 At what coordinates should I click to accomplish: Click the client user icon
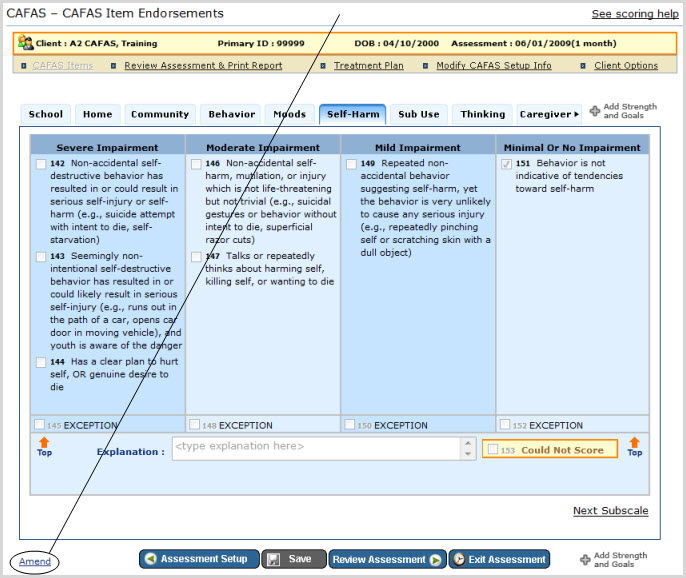tap(25, 42)
